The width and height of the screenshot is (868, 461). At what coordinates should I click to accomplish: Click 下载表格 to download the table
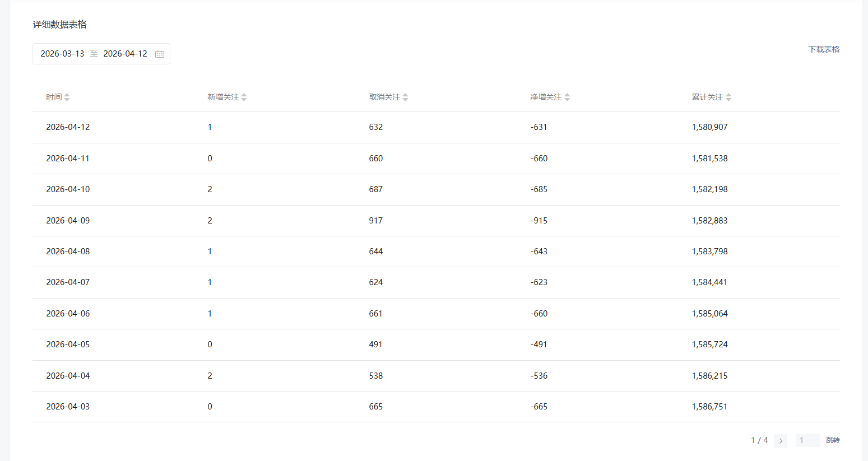(824, 49)
